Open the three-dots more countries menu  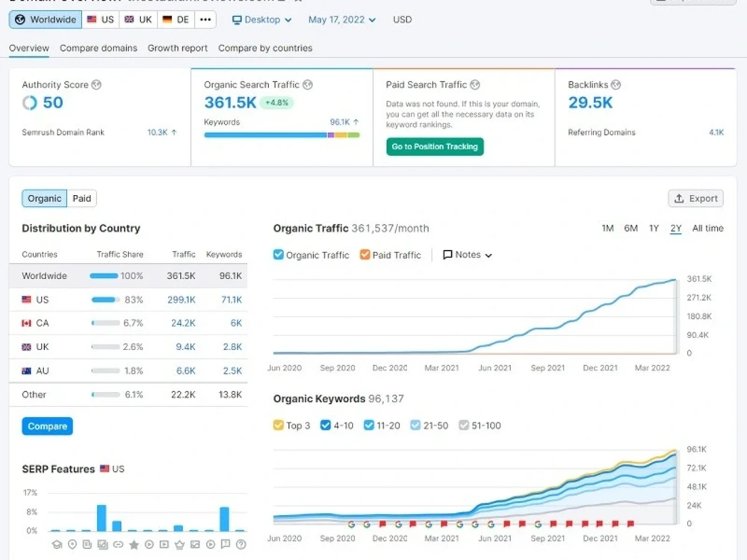pos(205,19)
